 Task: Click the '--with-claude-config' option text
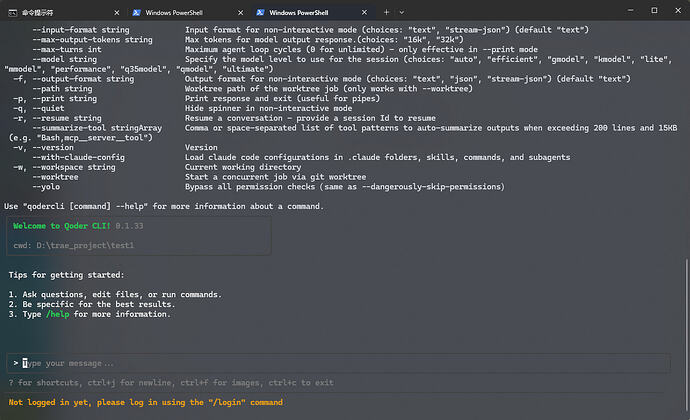[x=78, y=157]
